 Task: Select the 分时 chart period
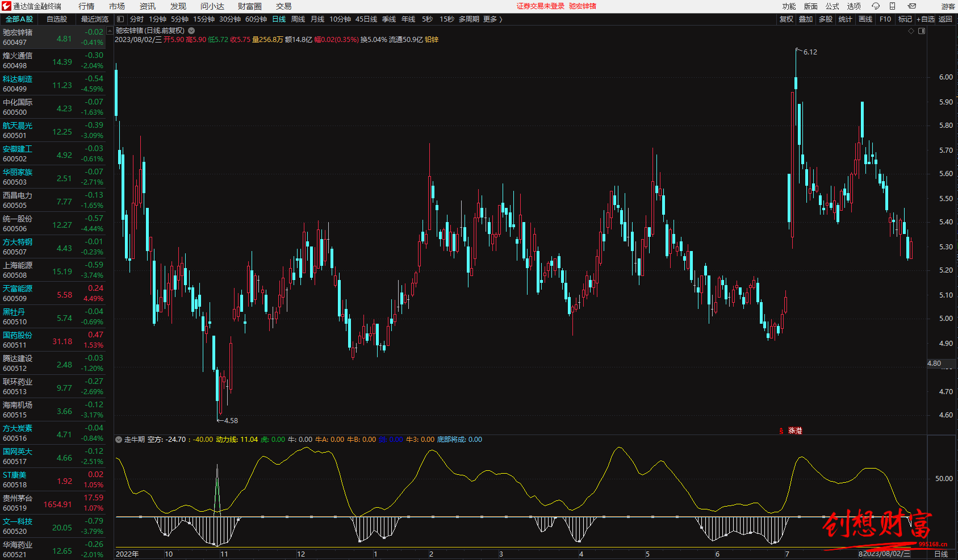click(x=137, y=19)
